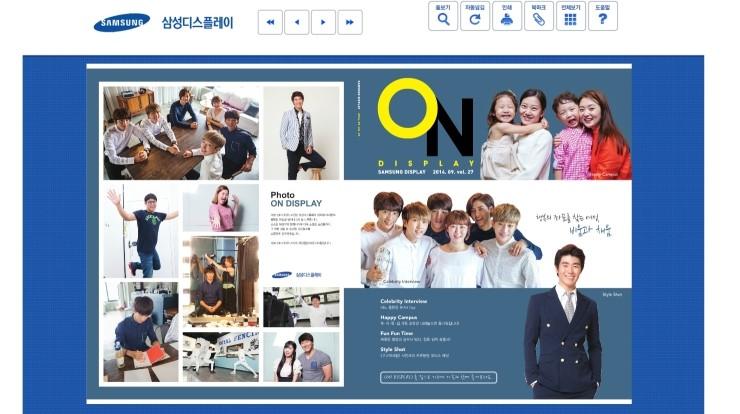The image size is (740, 414).
Task: Open the magnifier zoom view tool
Action: point(443,16)
